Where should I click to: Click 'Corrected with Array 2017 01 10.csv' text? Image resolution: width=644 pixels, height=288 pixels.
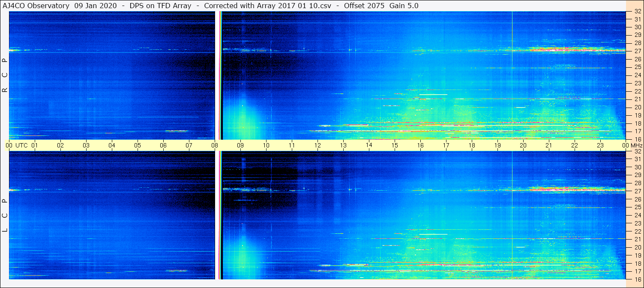[267, 6]
